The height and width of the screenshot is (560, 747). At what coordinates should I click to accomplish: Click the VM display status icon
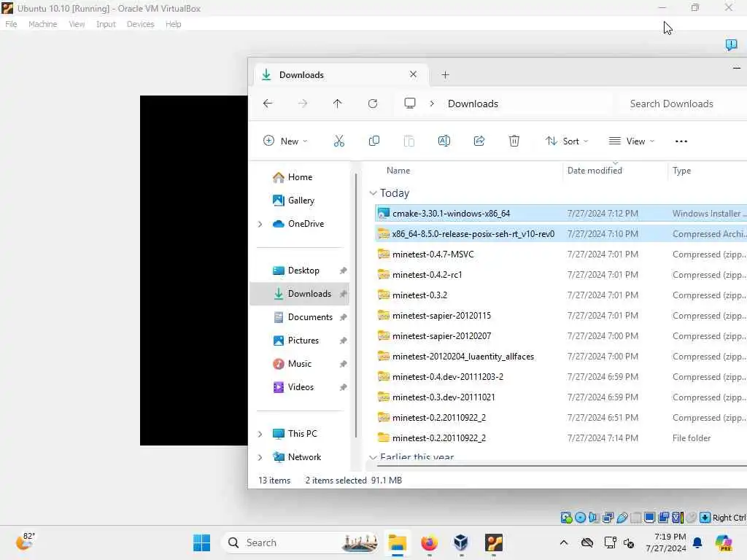coord(649,517)
